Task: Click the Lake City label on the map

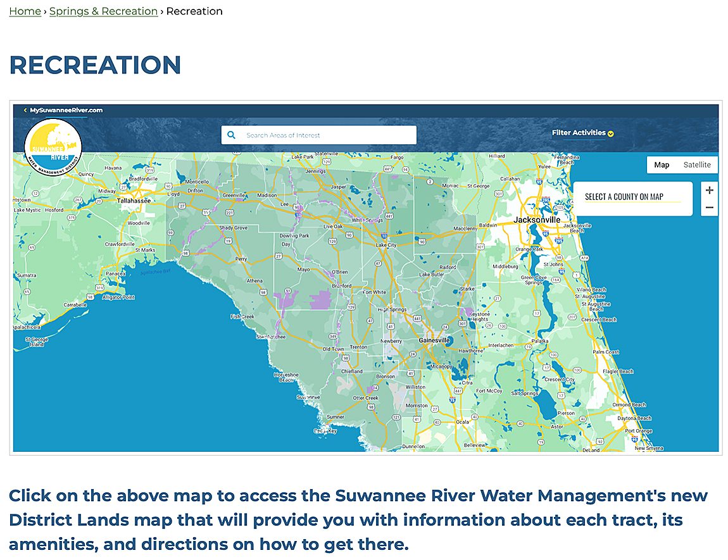Action: point(386,245)
